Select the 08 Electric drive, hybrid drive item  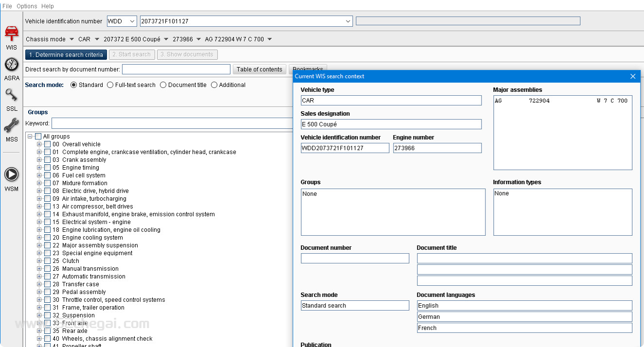coord(90,191)
